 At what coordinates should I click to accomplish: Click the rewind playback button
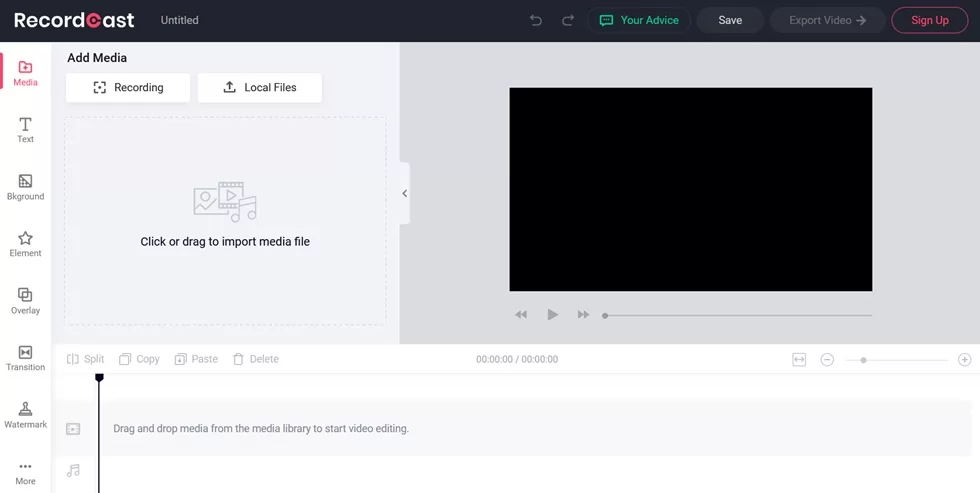pos(521,314)
